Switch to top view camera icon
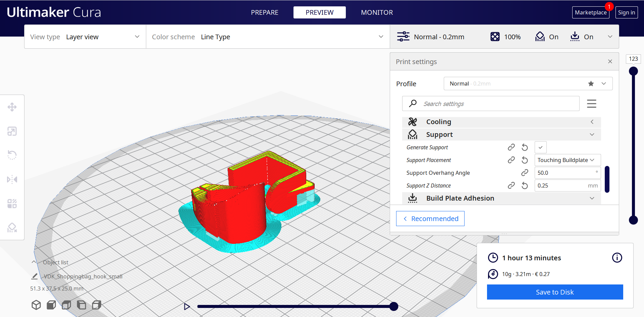The width and height of the screenshot is (644, 317). [x=66, y=305]
